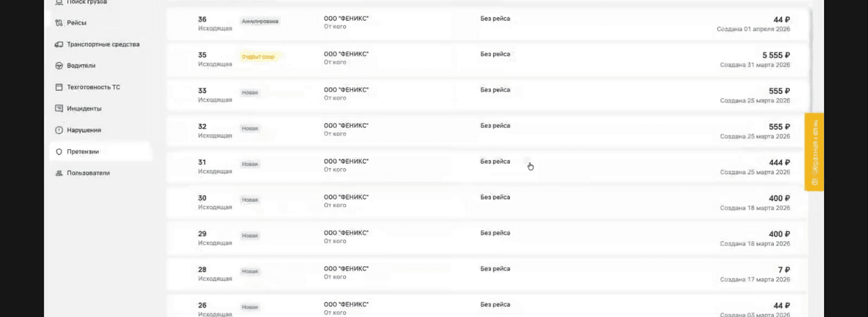The image size is (868, 317).
Task: Click ООО "ФЕНИКС" in claim 30 row
Action: (x=347, y=197)
